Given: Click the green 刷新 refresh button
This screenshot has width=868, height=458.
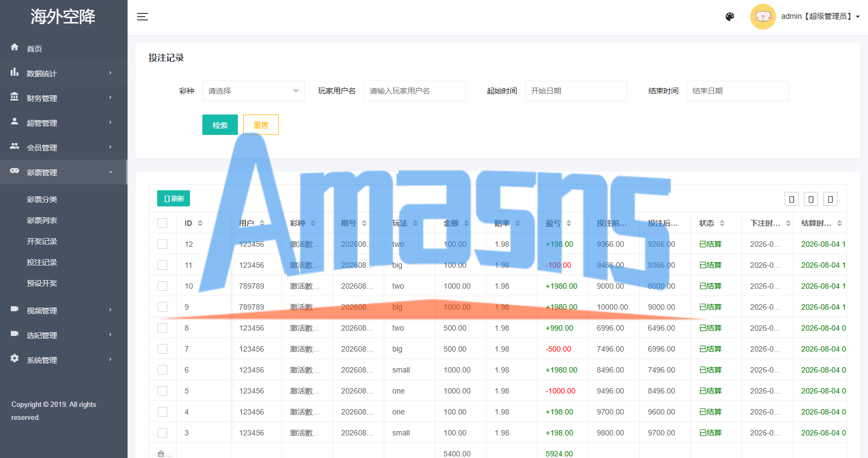Looking at the screenshot, I should [x=173, y=198].
